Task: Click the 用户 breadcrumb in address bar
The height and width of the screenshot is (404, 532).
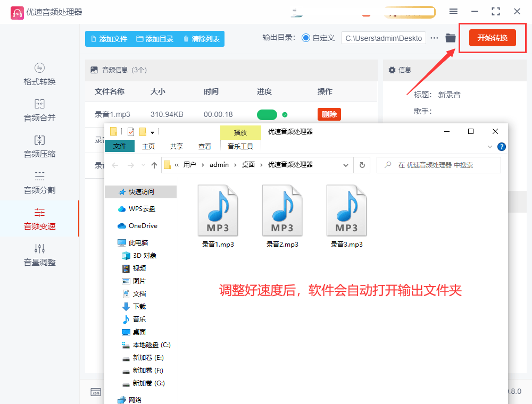Action: 190,165
